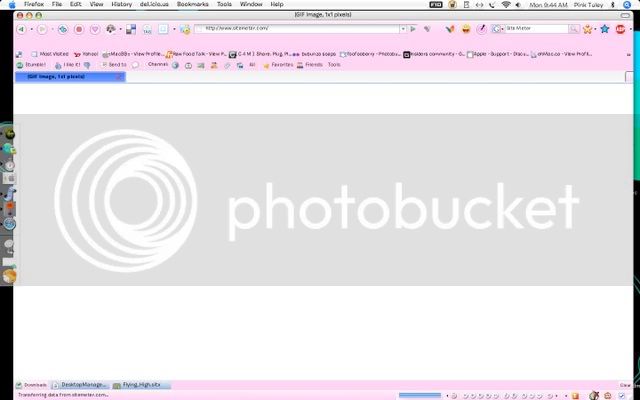640x400 pixels.
Task: Click the new tab button at tab bar end
Action: pyautogui.click(x=629, y=77)
